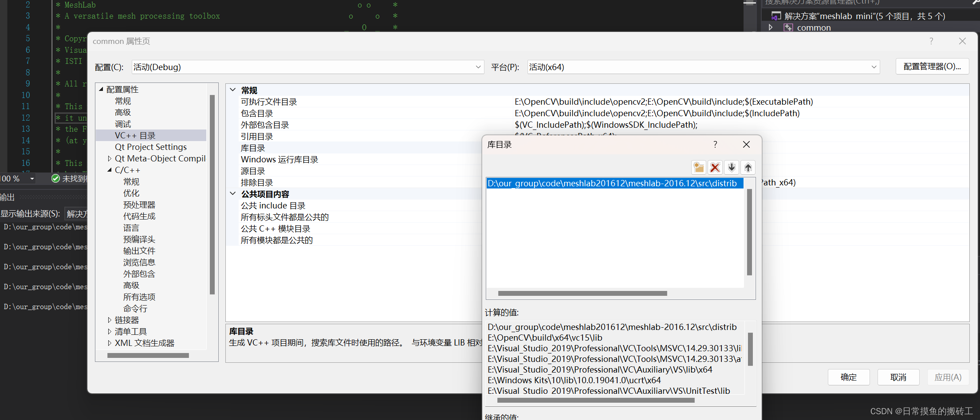Open 配置管理器(O) with its button
The width and height of the screenshot is (980, 420).
point(932,66)
